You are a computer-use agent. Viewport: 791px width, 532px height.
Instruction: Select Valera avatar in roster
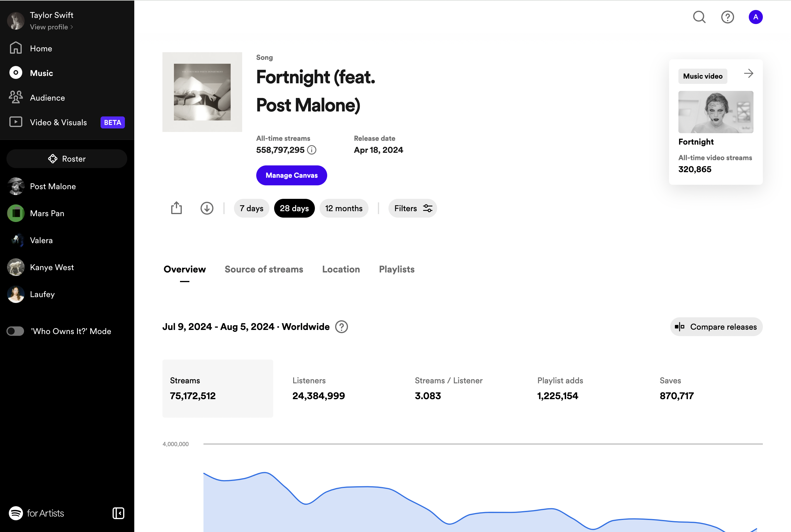(x=16, y=240)
